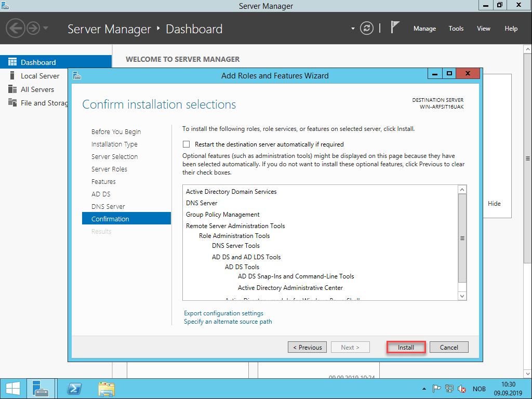This screenshot has width=532, height=399.
Task: Click Server Manager main scroll down arrow
Action: [x=528, y=374]
